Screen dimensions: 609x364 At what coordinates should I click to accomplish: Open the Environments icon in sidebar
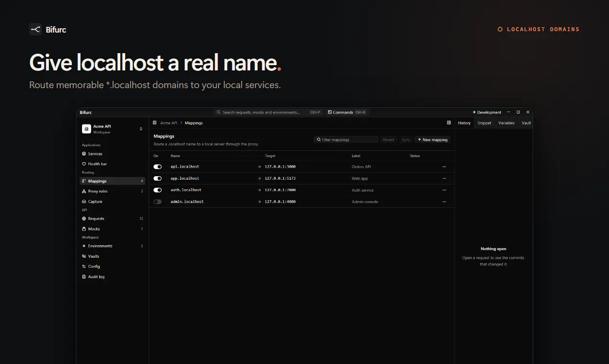[84, 246]
